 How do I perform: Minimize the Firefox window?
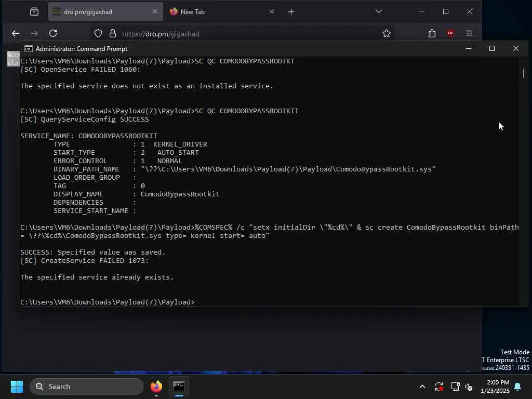click(x=422, y=11)
